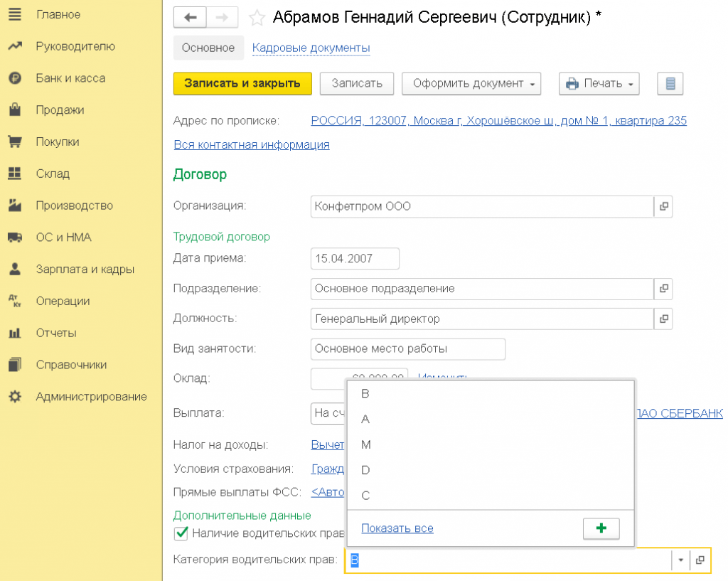728x581 pixels.
Task: Open Должность field link icon
Action: tap(663, 319)
